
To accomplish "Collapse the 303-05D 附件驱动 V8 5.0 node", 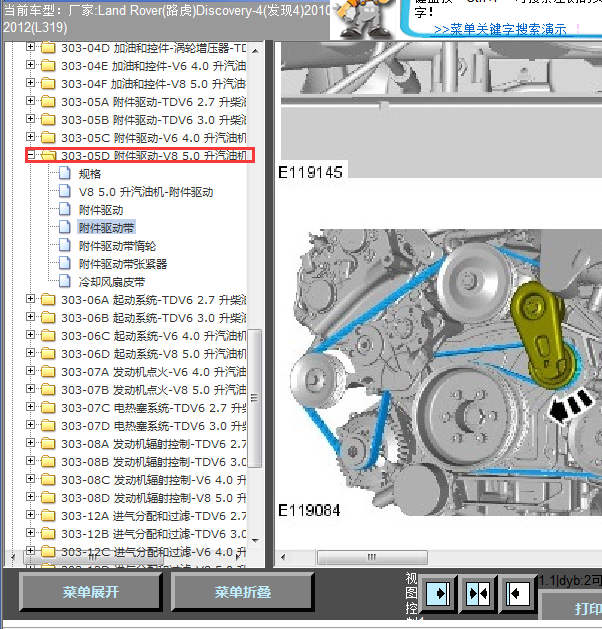I will [30, 155].
